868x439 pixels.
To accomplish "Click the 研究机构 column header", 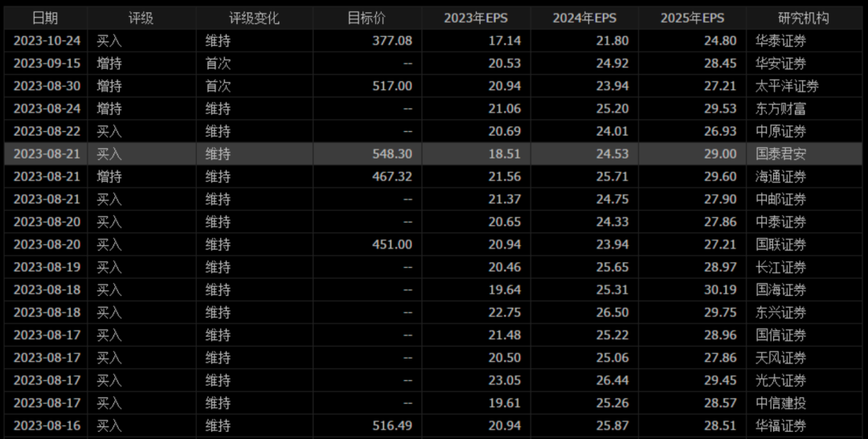I will coord(803,18).
